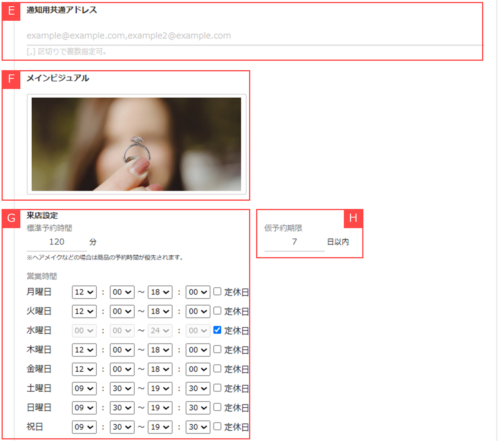Image resolution: width=504 pixels, height=441 pixels.
Task: Open Friday closing minute dropdown
Action: 198,369
